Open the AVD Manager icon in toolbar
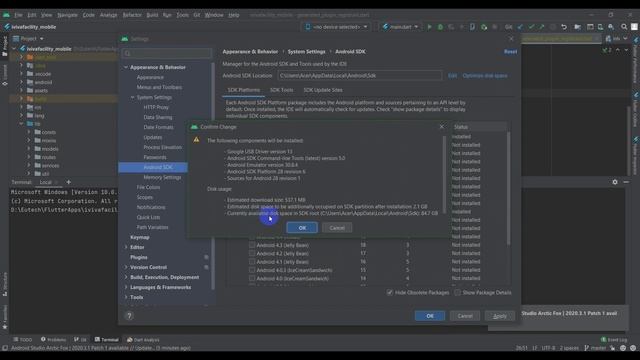The width and height of the screenshot is (640, 360). (x=600, y=27)
